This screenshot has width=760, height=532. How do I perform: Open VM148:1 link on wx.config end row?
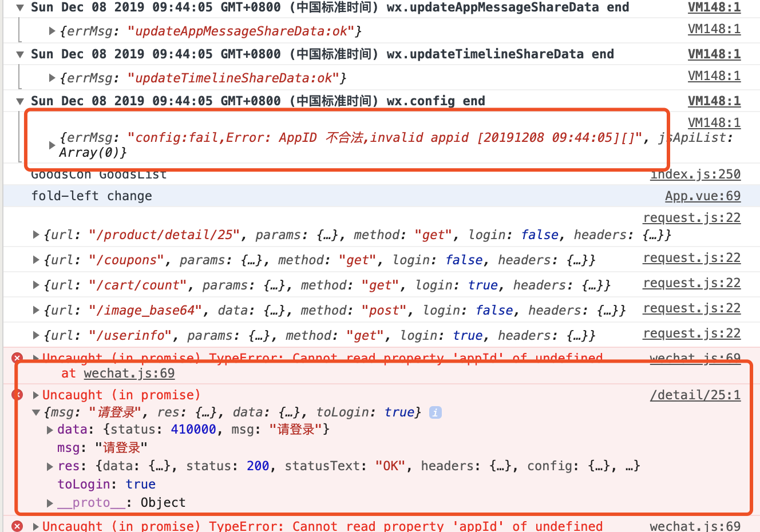(714, 101)
